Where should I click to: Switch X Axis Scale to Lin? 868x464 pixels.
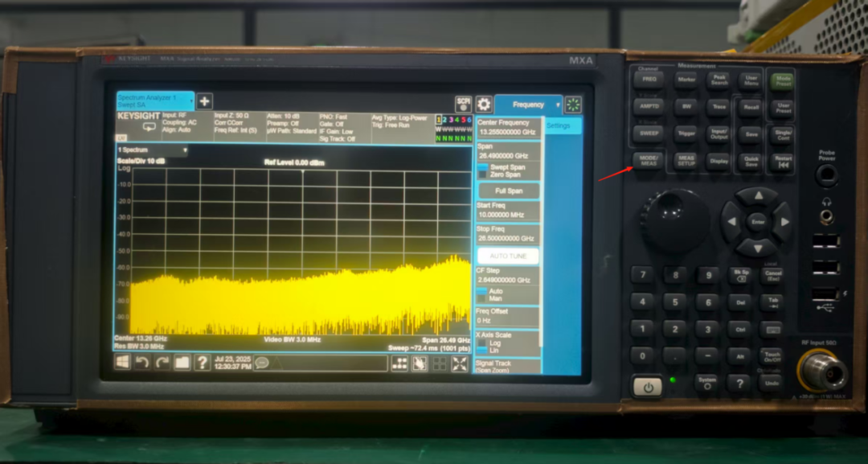coord(496,350)
